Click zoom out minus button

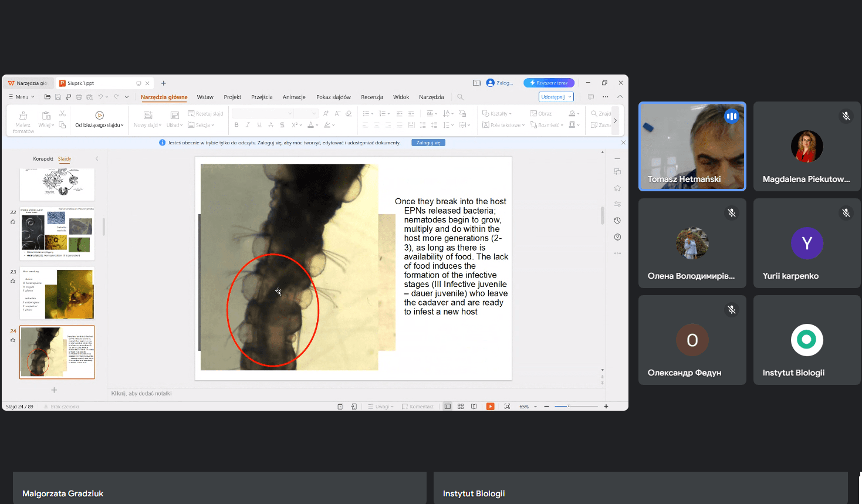point(546,406)
